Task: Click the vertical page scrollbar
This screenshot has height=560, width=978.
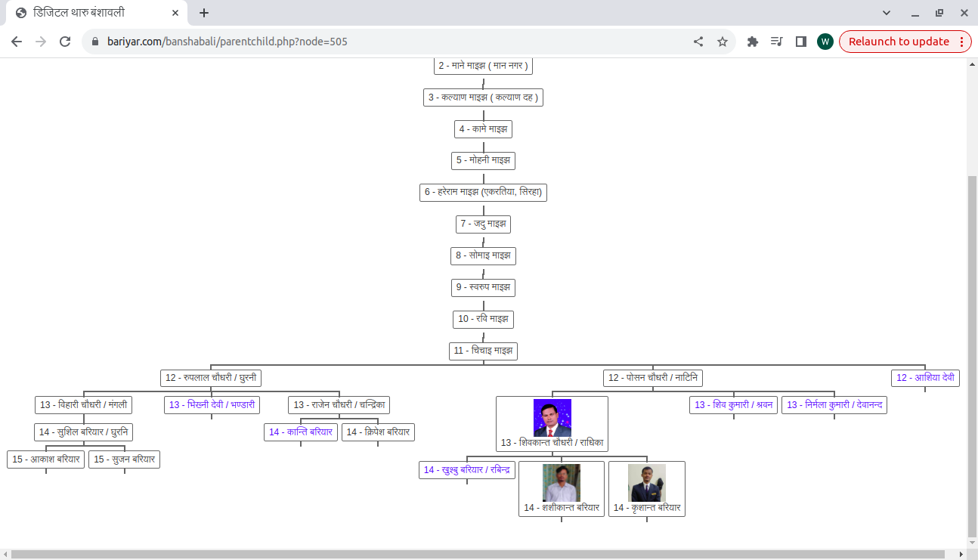Action: pos(972,355)
